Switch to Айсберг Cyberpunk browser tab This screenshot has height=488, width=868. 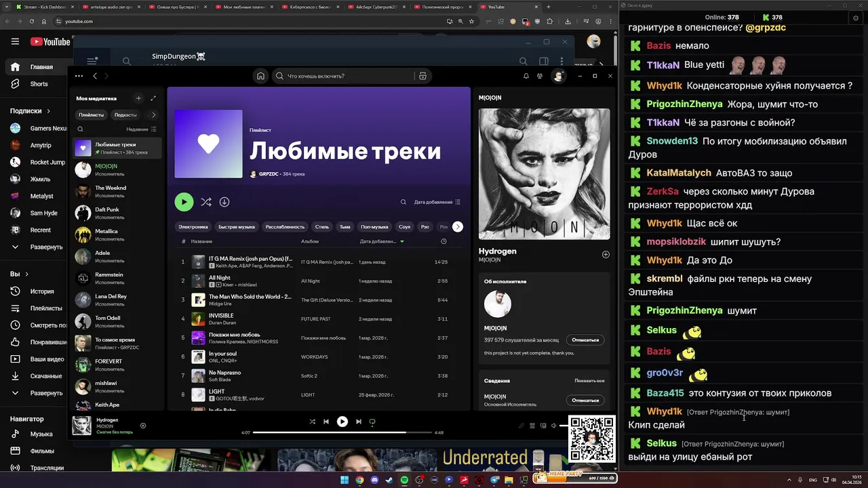[376, 7]
